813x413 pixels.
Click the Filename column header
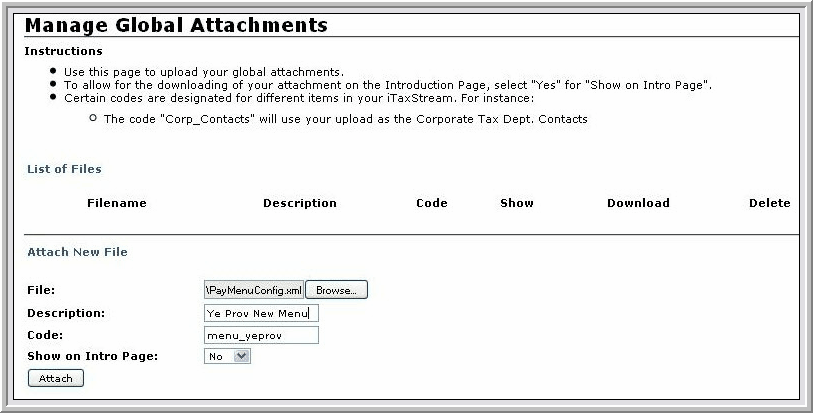click(116, 203)
